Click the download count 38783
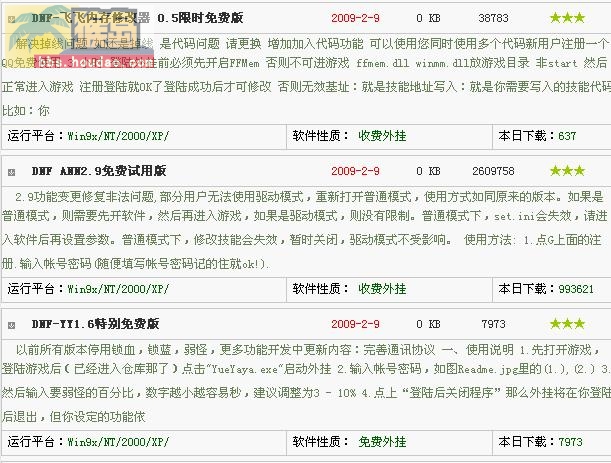The height and width of the screenshot is (463, 611). pos(493,18)
